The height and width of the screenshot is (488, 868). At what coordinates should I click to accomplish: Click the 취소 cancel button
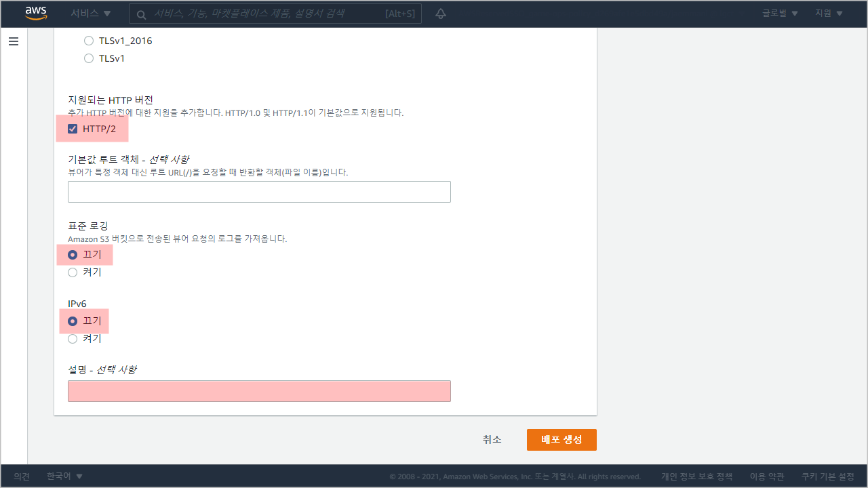click(x=492, y=440)
